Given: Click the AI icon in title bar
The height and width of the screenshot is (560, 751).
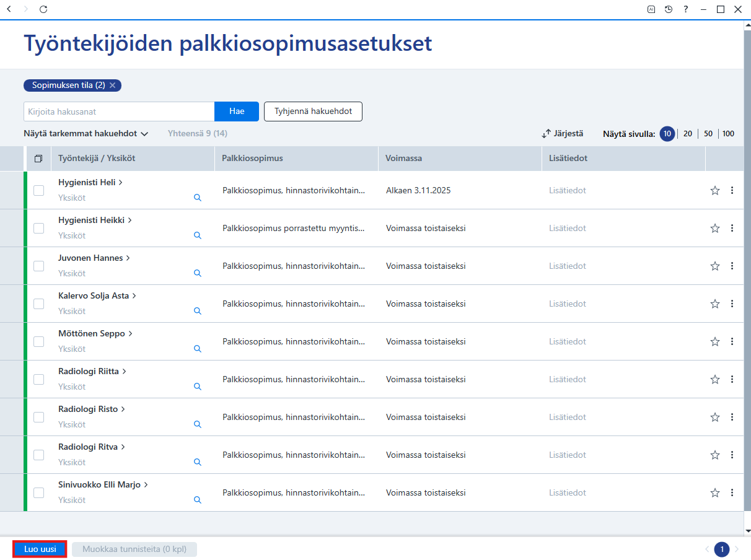Looking at the screenshot, I should [x=651, y=9].
